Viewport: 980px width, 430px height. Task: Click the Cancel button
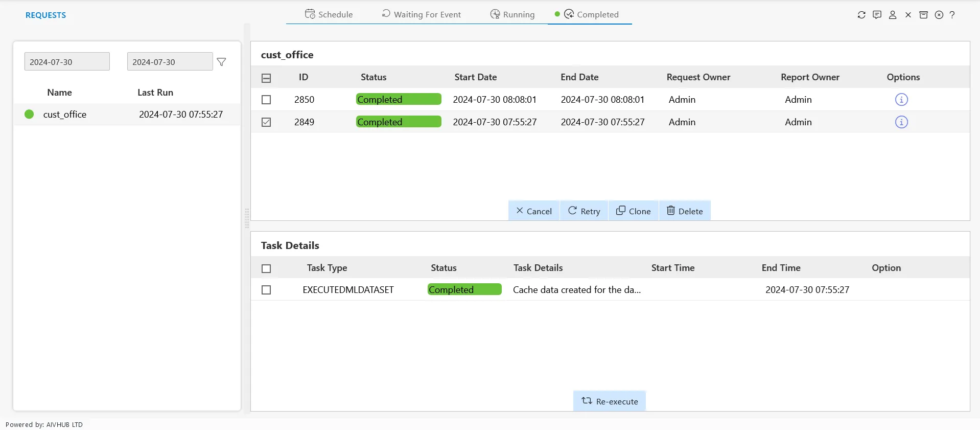click(534, 211)
